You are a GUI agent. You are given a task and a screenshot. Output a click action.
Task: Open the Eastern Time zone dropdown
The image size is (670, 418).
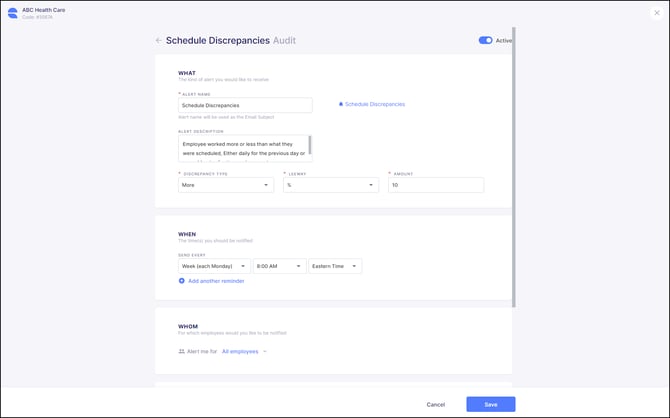coord(335,266)
